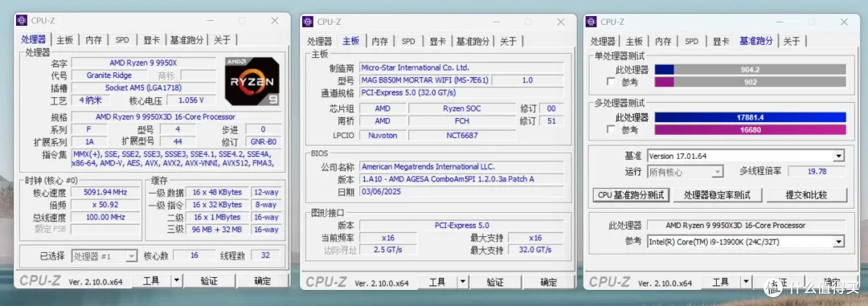The image size is (868, 306).
Task: Expand 工具 dropdown arrow in mainboard window
Action: point(462,282)
